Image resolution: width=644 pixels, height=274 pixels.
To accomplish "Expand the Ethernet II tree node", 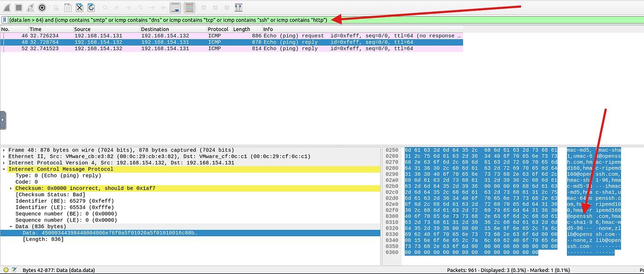I will click(4, 157).
